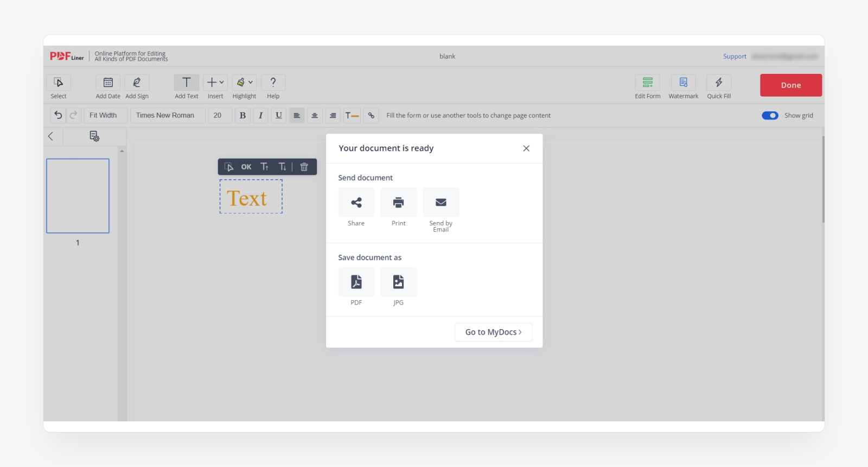Confirm text with OK button

coord(246,167)
